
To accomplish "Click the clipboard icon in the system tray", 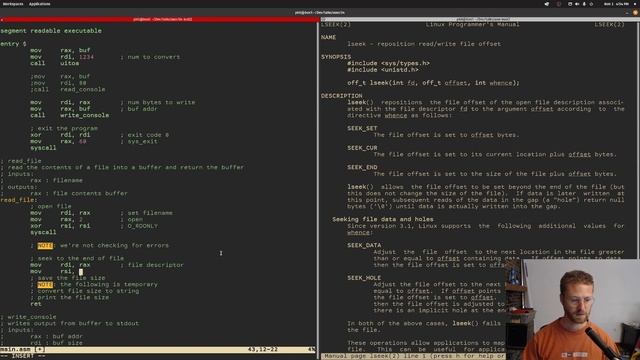I will [570, 4].
